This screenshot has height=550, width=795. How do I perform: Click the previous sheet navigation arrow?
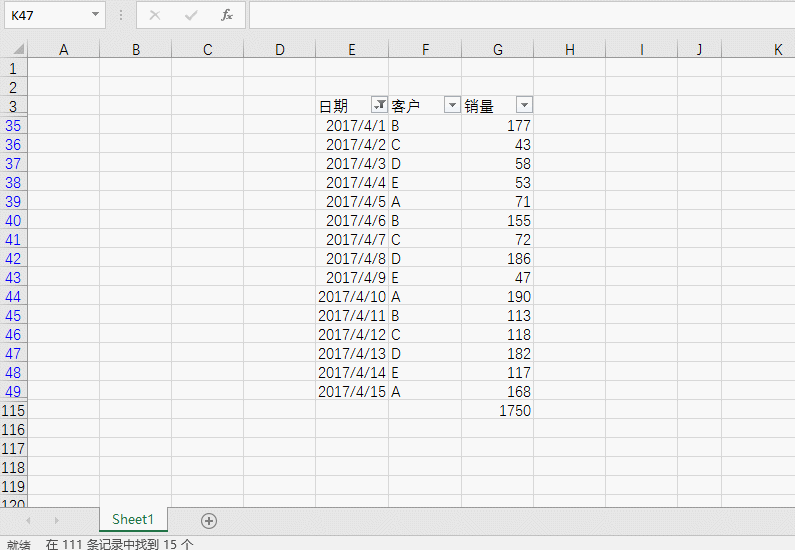click(28, 521)
